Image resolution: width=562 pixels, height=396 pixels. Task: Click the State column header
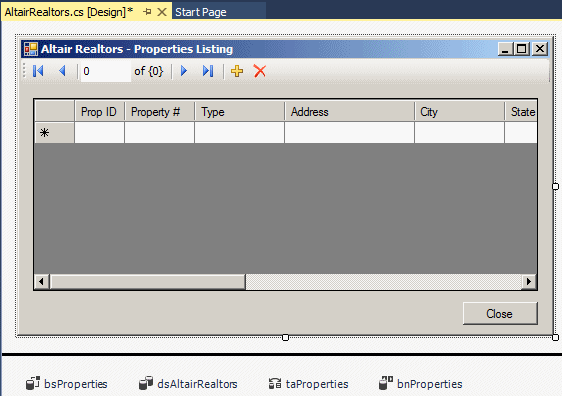click(x=521, y=112)
